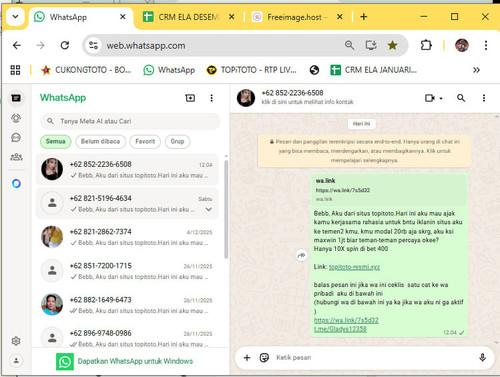
Task: Open Chrome extensions puzzle icon
Action: tap(426, 45)
